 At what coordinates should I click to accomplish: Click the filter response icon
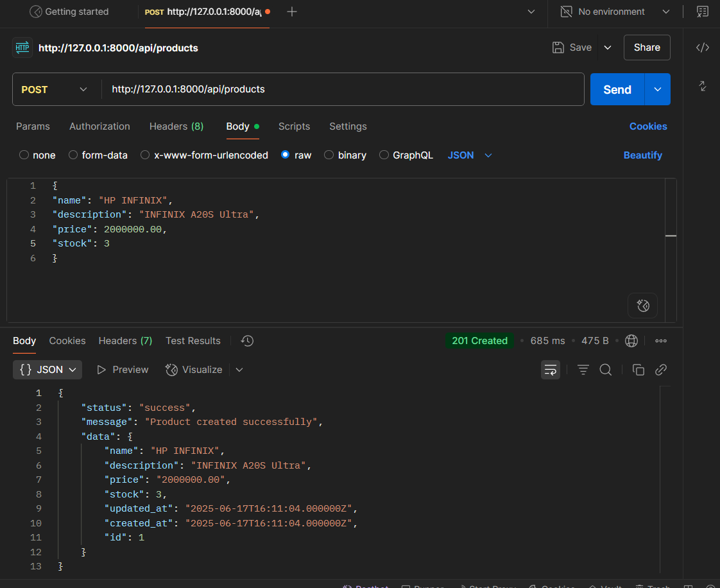(x=583, y=370)
